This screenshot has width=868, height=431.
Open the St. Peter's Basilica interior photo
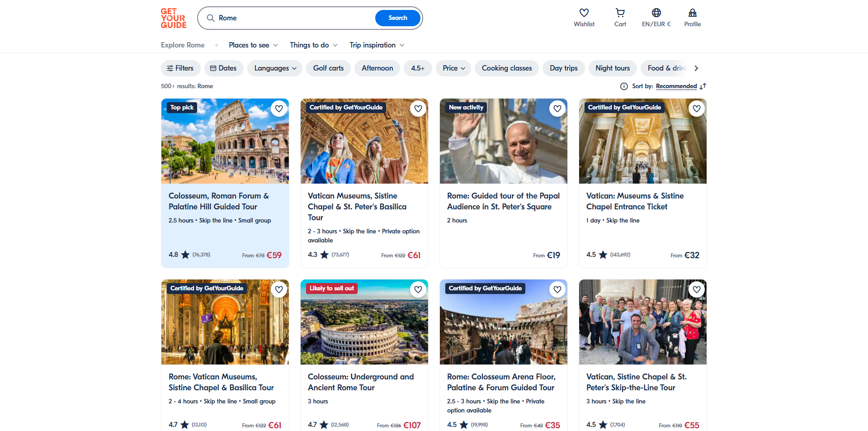click(x=225, y=322)
